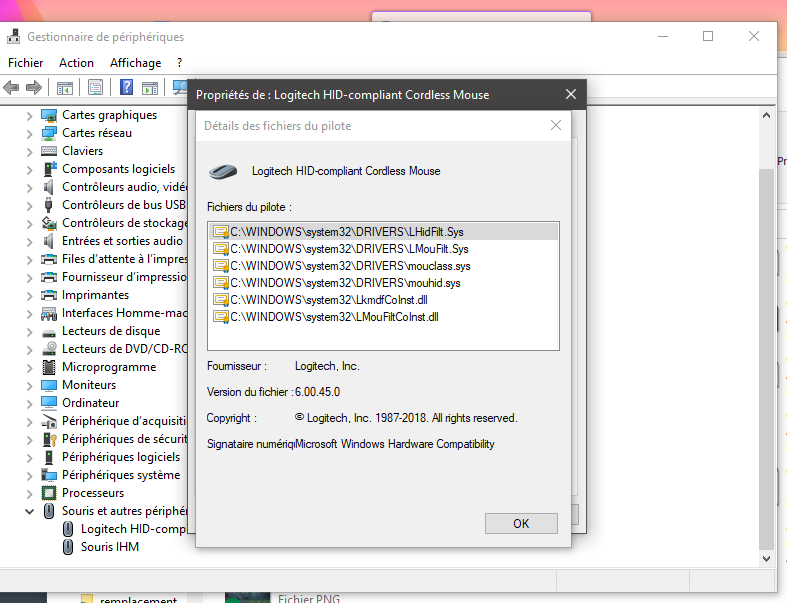Collapse the Souris et autres périphériques node
787x603 pixels.
(30, 512)
